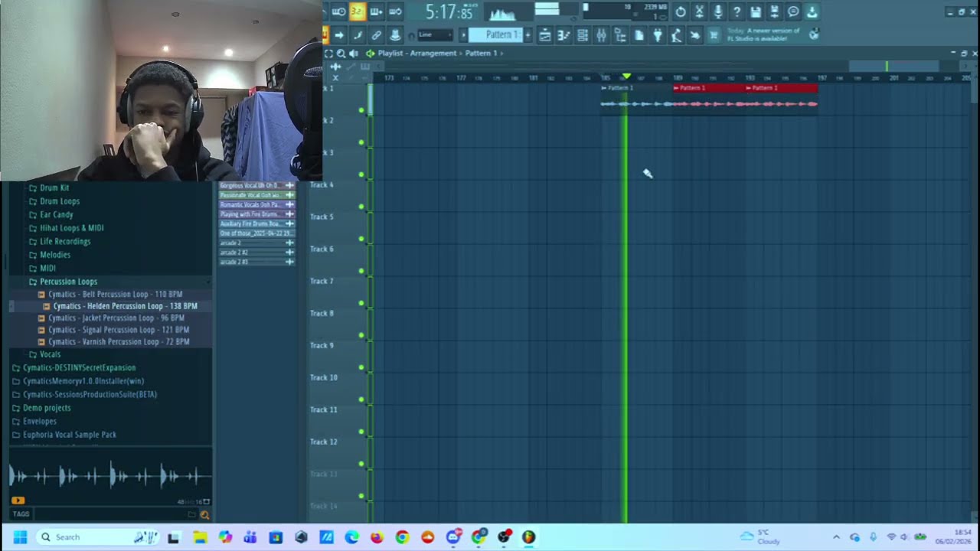The image size is (980, 551).
Task: Open Chrome from the taskbar
Action: coord(402,537)
